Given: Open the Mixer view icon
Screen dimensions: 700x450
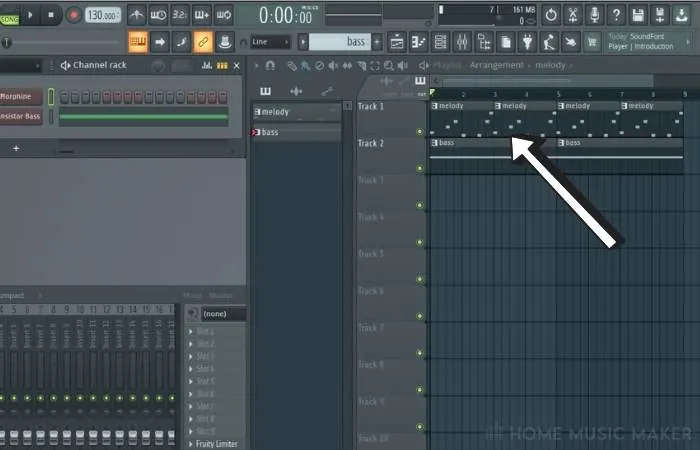Looking at the screenshot, I should pyautogui.click(x=462, y=42).
